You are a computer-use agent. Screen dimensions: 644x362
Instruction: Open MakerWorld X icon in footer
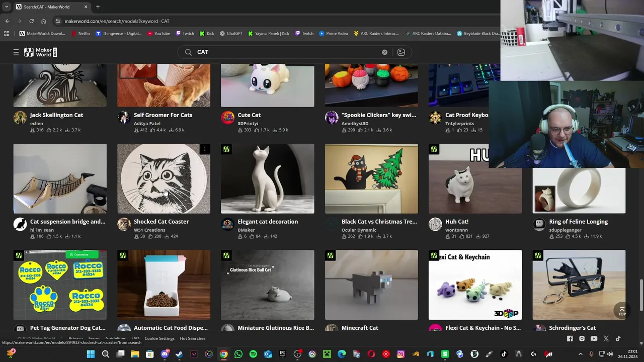pos(606,339)
